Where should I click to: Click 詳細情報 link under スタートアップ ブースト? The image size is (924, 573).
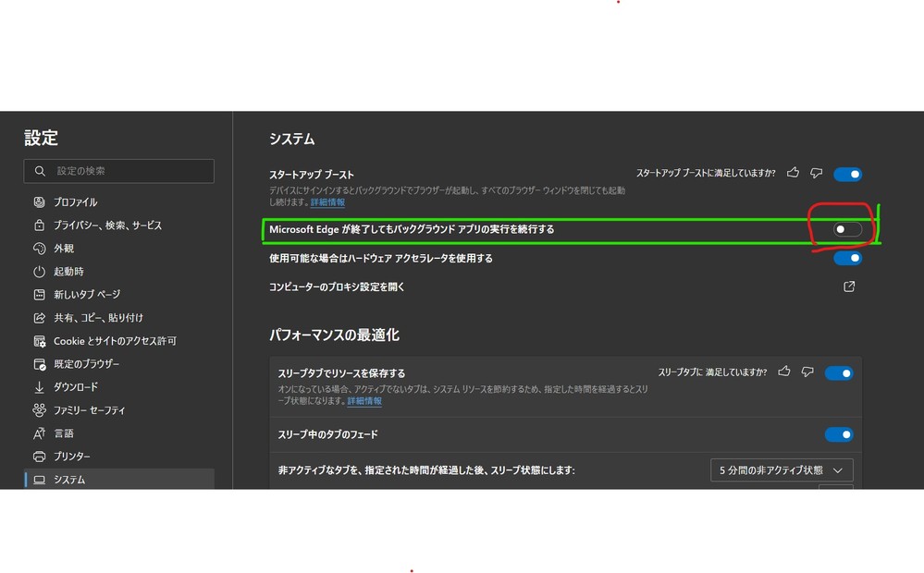point(327,202)
